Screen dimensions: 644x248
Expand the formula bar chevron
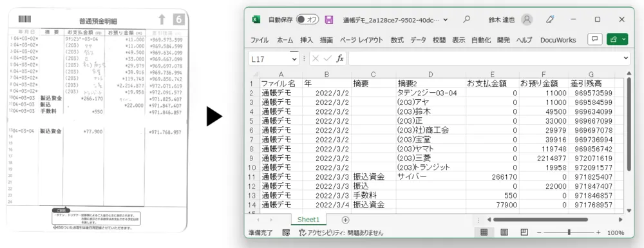(626, 59)
